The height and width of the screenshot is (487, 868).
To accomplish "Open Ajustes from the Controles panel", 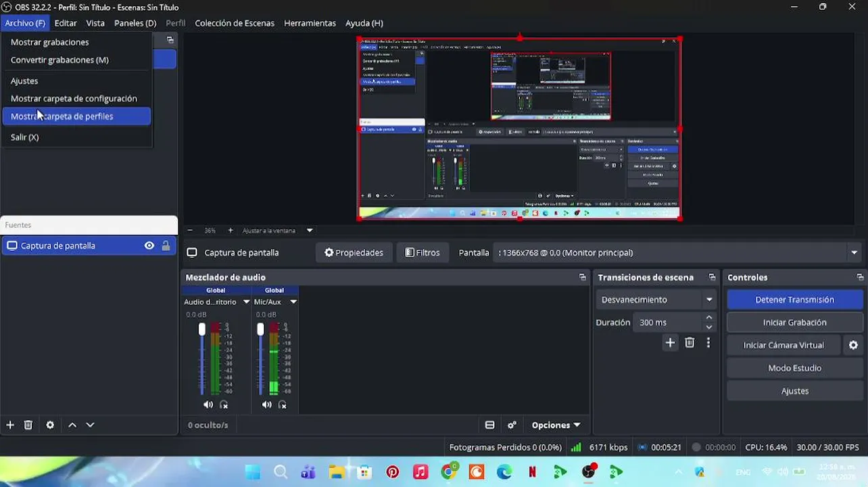I will (x=795, y=391).
